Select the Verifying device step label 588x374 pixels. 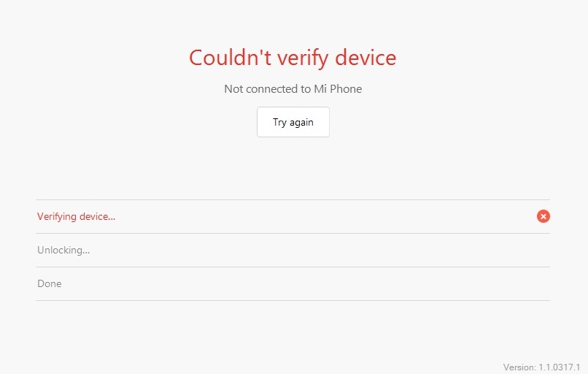(76, 216)
